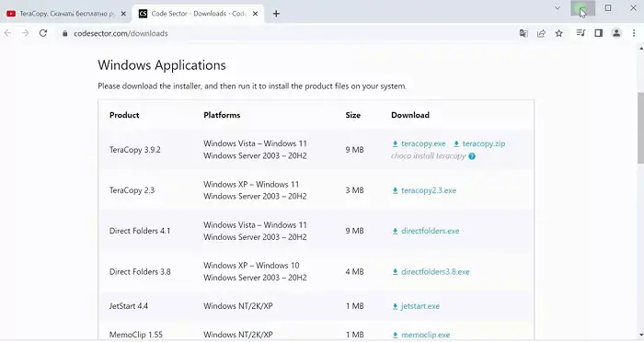
Task: Click the choco install teracopy text
Action: coord(429,156)
